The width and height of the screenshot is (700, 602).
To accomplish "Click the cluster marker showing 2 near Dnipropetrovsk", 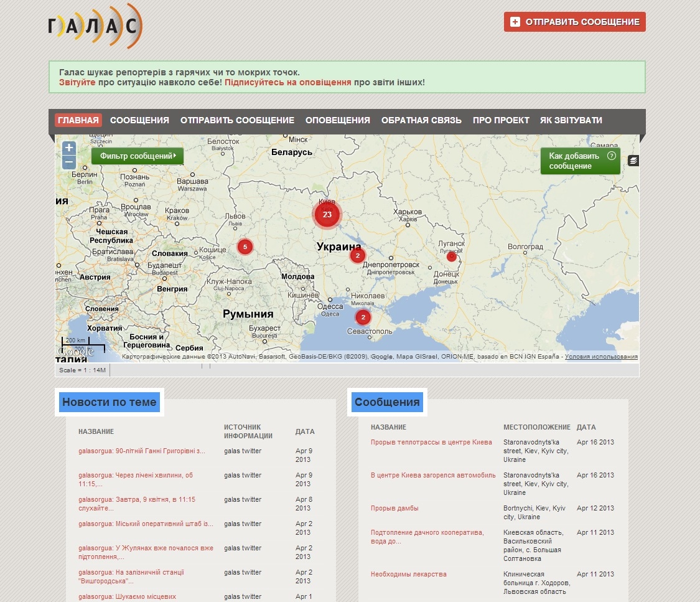I will 357,255.
